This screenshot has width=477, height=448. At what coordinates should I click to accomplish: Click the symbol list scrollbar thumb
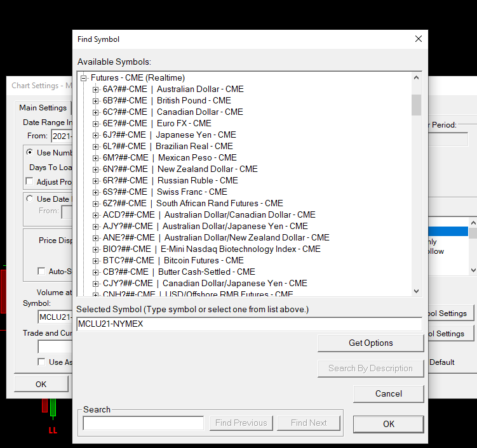click(x=416, y=105)
